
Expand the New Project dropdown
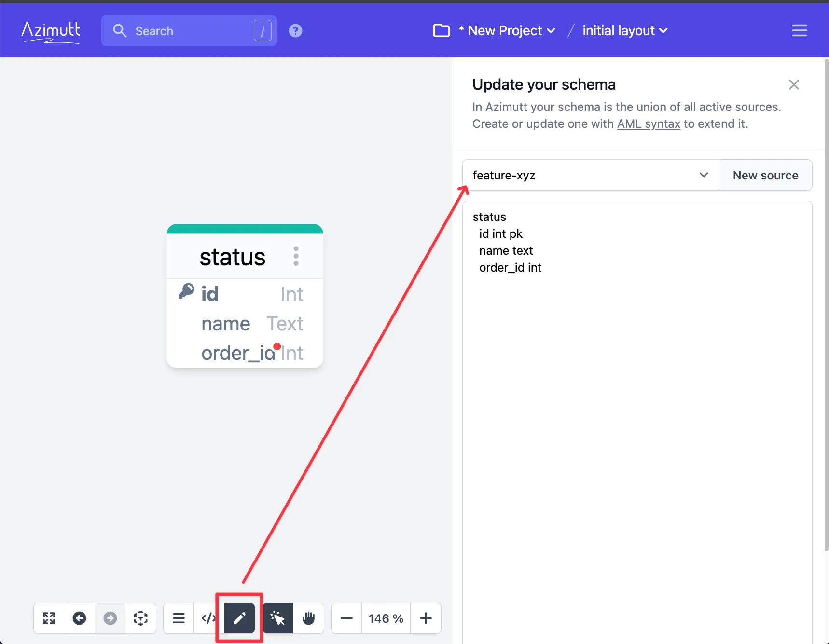(506, 31)
